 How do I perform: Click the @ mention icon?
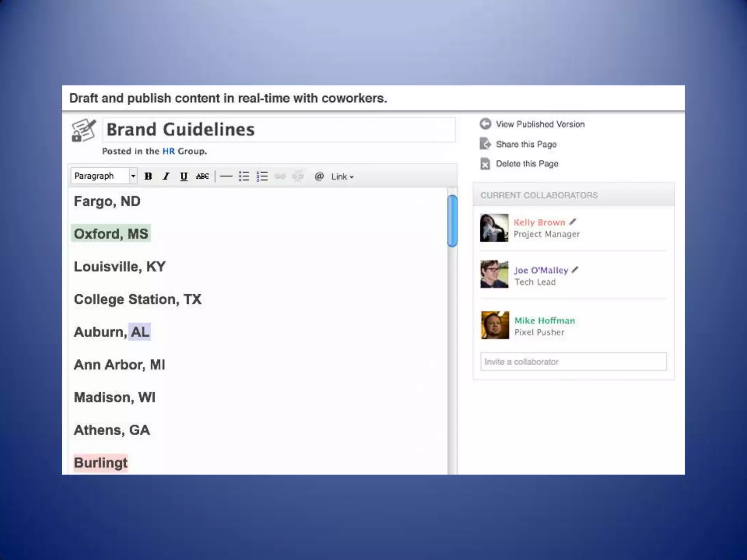coord(319,176)
